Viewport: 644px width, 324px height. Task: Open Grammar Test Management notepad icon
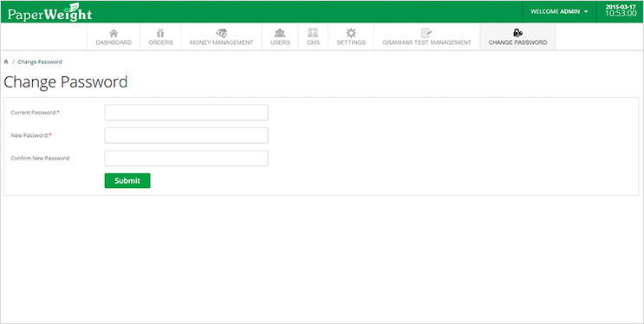[x=426, y=33]
